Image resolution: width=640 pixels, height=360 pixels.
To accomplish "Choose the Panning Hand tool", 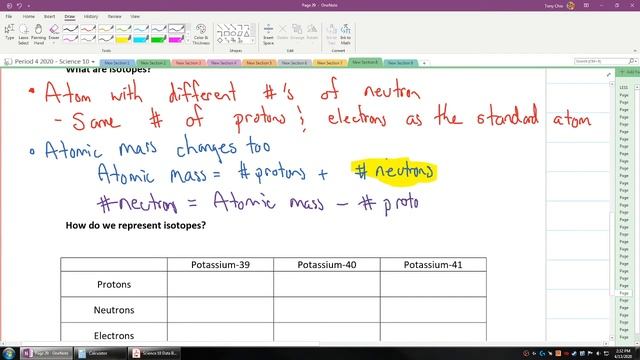I will [x=38, y=34].
